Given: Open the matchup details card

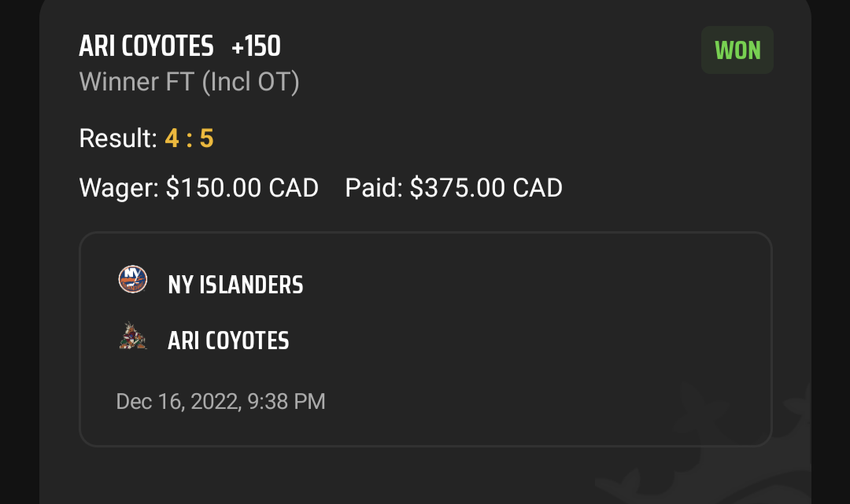Looking at the screenshot, I should pos(426,340).
